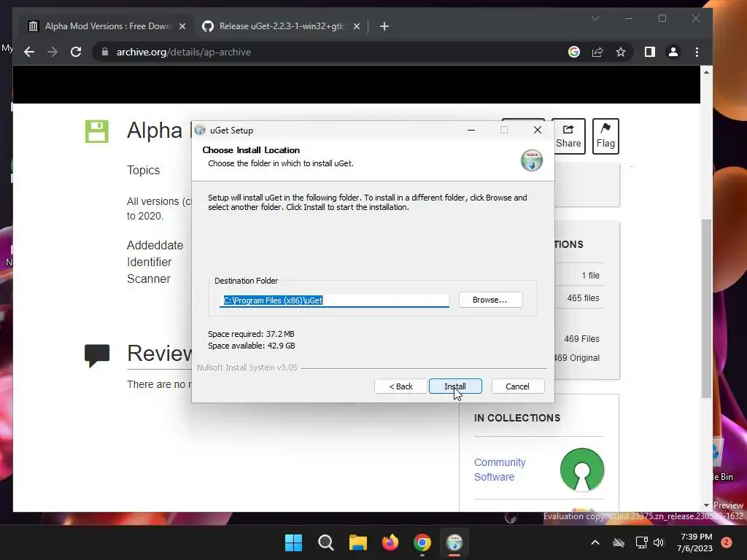Viewport: 747px width, 560px height.
Task: Open the notification badge showing 2
Action: pos(727,542)
